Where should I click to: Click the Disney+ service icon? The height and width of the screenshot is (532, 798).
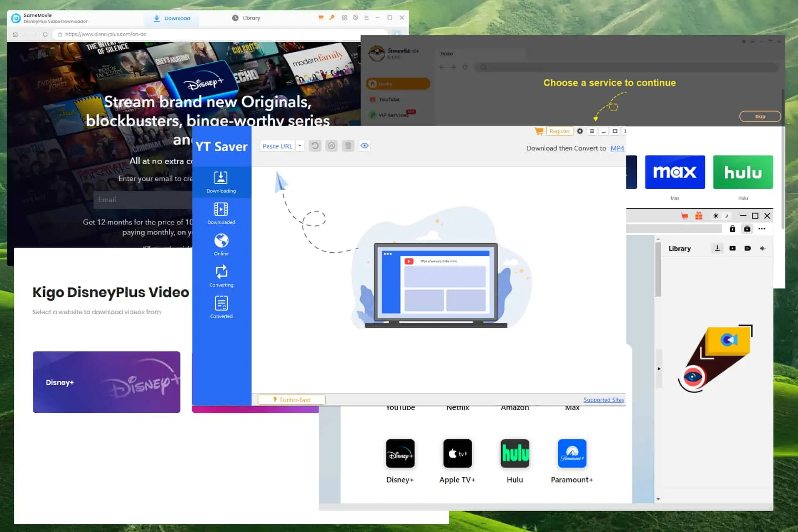point(400,453)
